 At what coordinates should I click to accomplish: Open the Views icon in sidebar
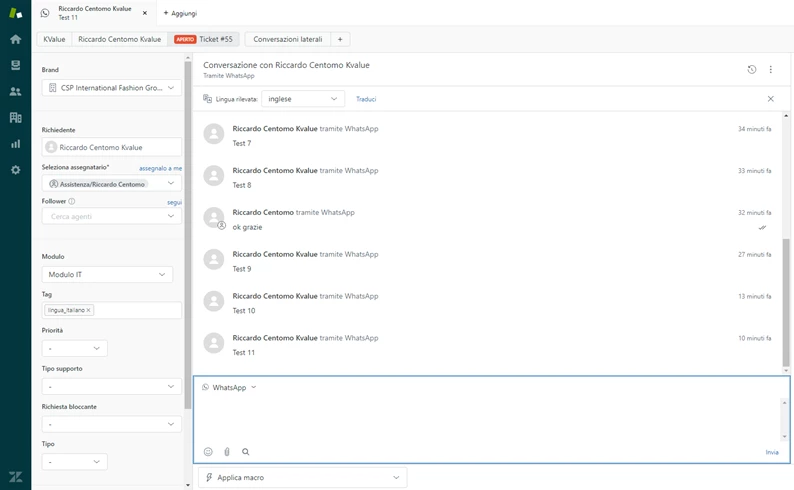pos(16,65)
